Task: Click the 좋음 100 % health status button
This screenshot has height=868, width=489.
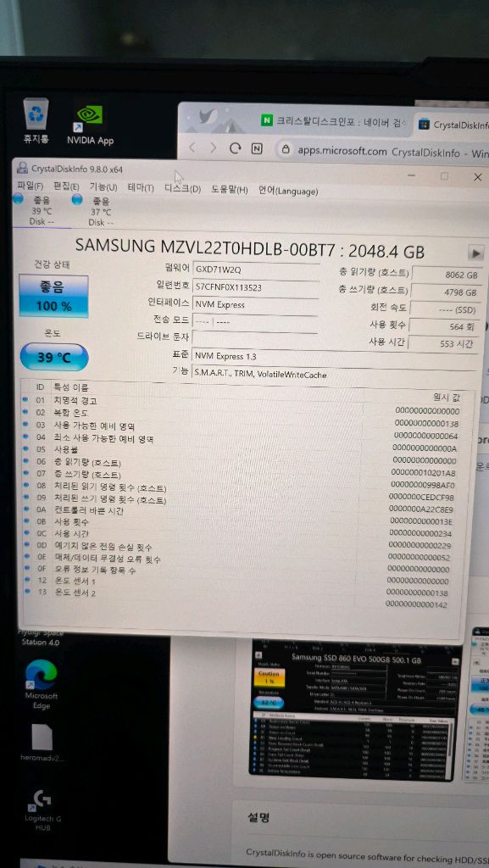Action: pos(53,296)
